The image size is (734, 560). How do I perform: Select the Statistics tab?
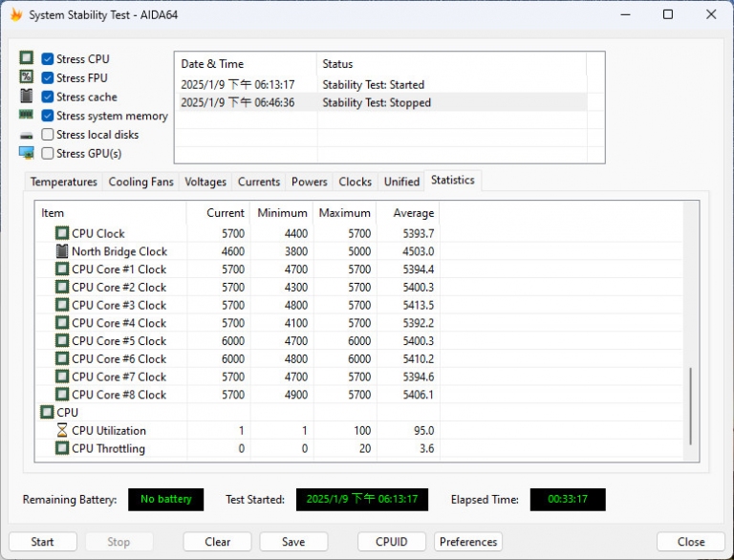click(x=453, y=181)
